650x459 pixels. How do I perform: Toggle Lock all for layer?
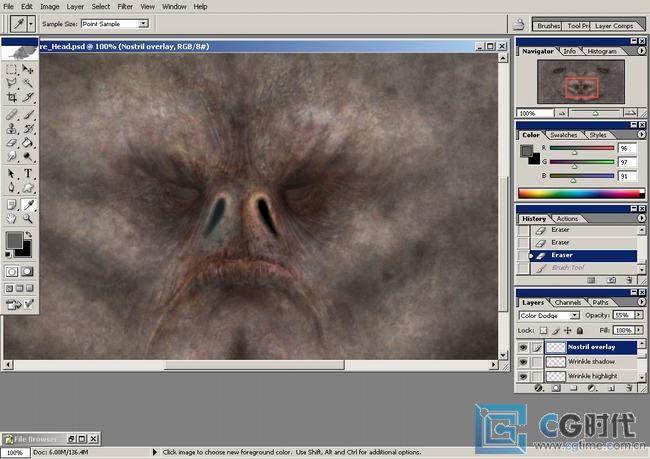tap(580, 330)
